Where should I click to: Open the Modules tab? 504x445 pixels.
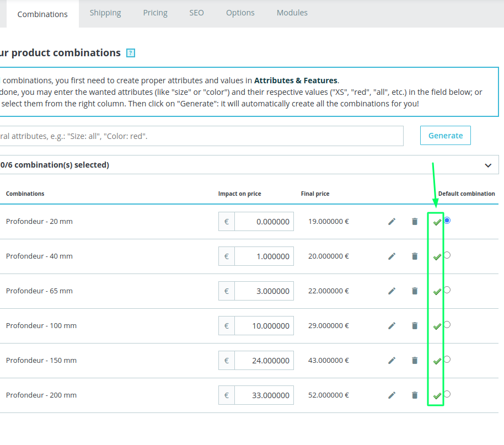click(292, 13)
